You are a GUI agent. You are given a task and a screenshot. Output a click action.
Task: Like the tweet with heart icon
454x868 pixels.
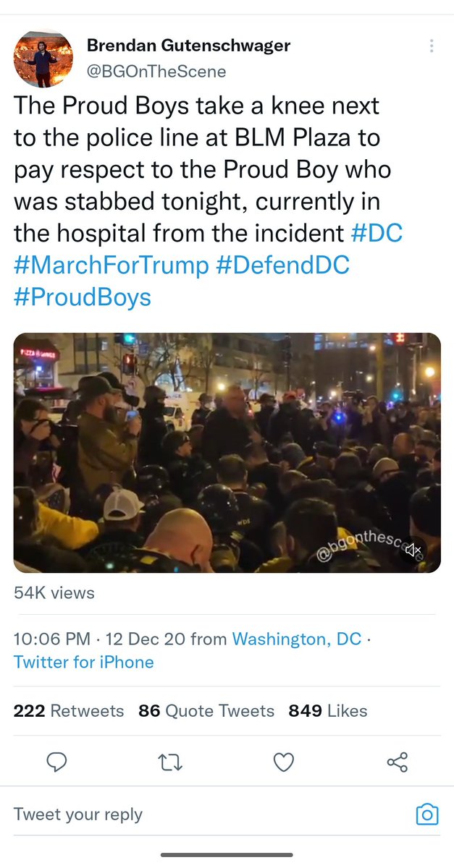click(284, 762)
